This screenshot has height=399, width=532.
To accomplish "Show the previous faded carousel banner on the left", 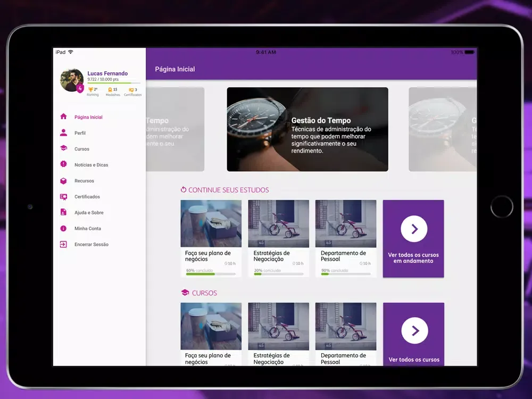I will (x=175, y=129).
